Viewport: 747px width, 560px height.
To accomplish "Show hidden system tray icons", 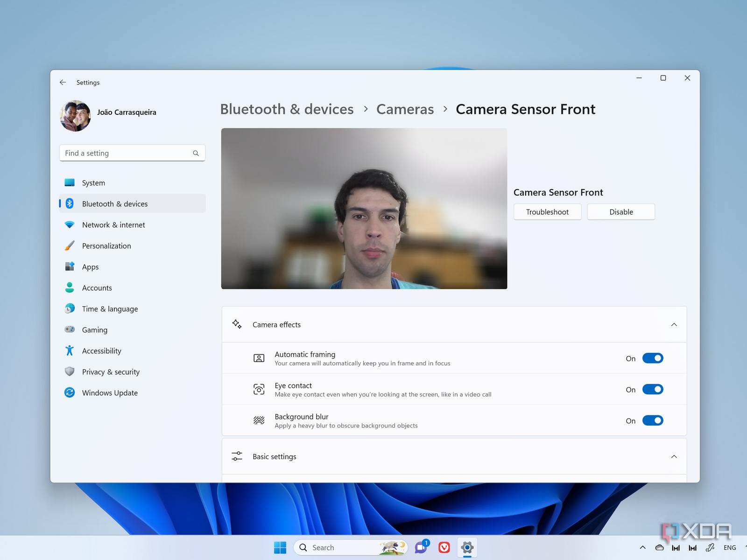I will pos(642,548).
